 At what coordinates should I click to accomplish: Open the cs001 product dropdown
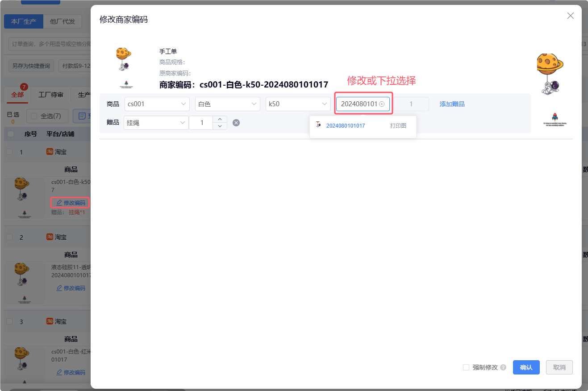[x=157, y=104]
